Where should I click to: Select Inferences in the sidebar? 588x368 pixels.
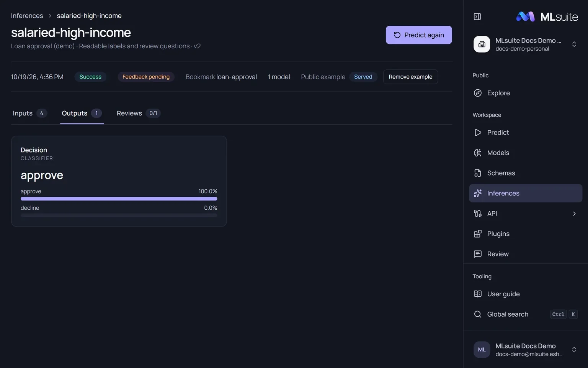(526, 193)
